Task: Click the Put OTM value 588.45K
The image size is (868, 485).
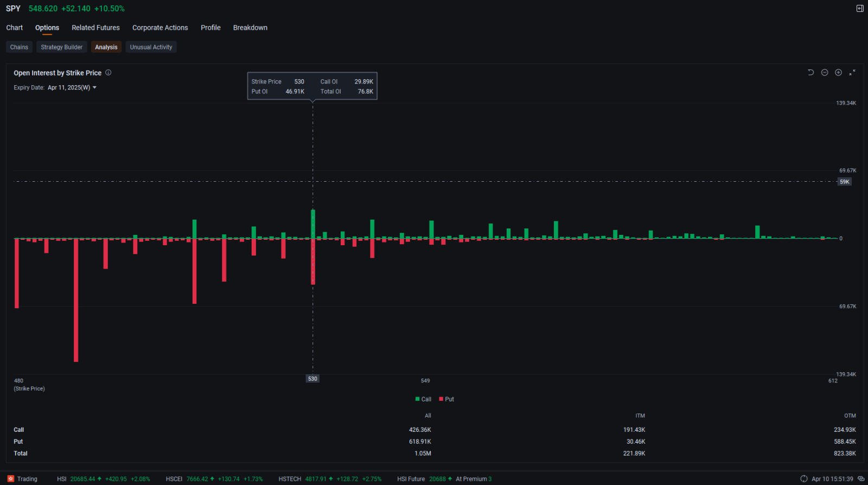Action: [845, 442]
